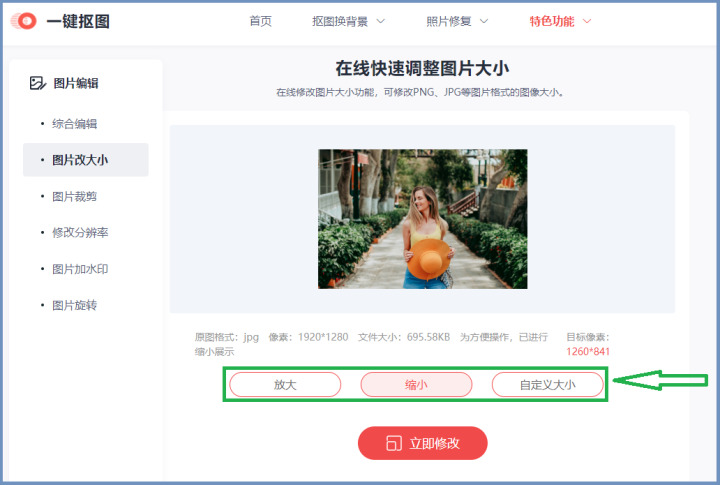The width and height of the screenshot is (720, 485).
Task: Click the 像素：1920*1280 info text
Action: [308, 337]
